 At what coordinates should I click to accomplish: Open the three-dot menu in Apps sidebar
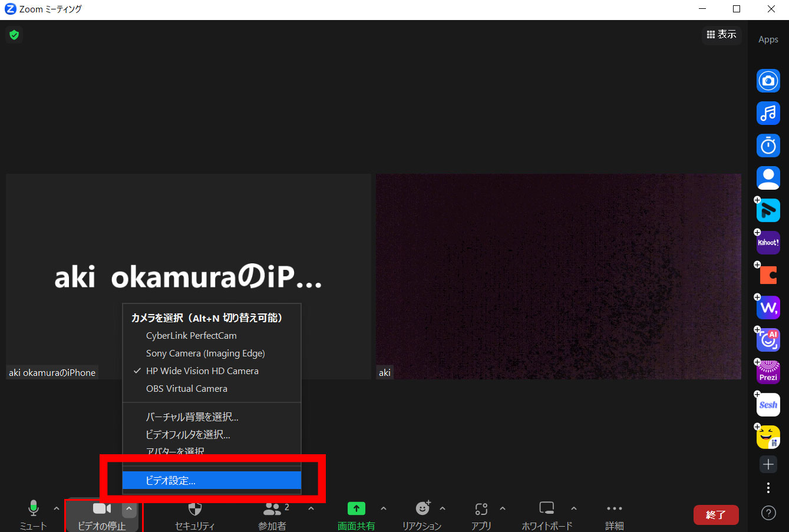click(x=768, y=488)
